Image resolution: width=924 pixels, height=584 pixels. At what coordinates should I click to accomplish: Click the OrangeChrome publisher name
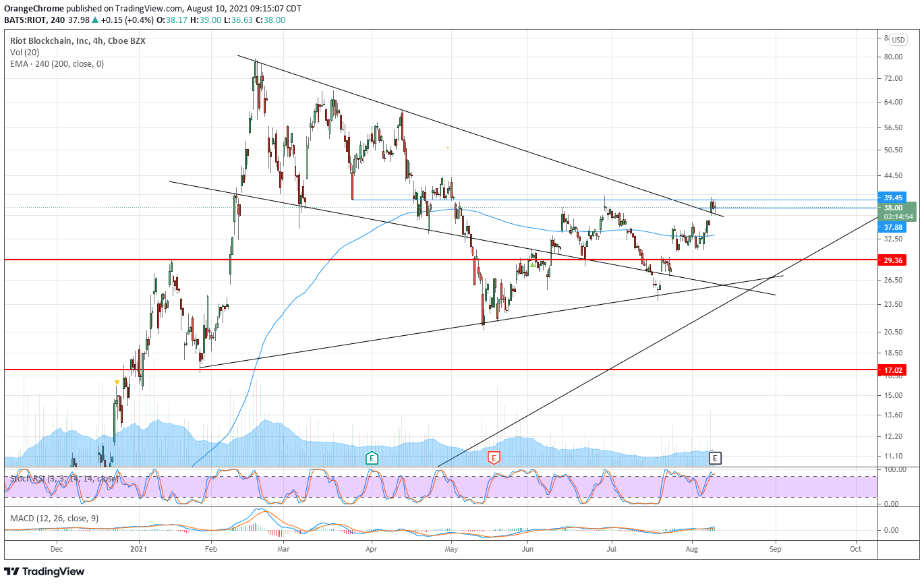point(34,9)
